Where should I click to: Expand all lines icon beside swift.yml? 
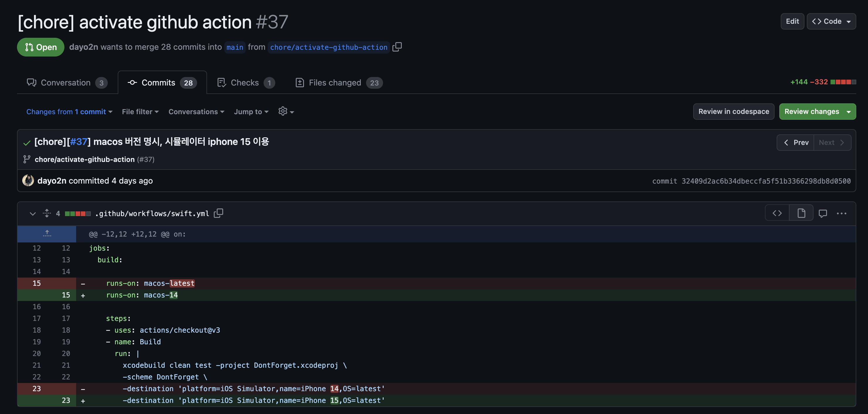47,213
